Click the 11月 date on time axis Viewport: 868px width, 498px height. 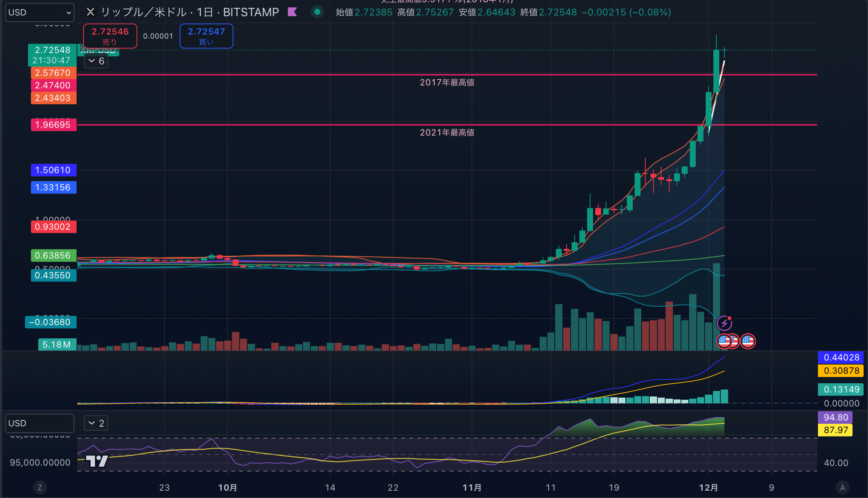point(472,488)
